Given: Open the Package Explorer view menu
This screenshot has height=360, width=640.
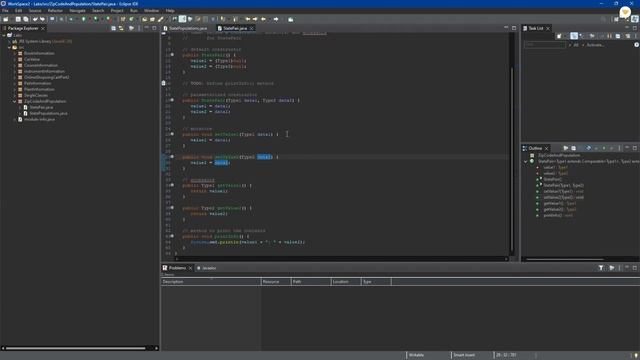Looking at the screenshot, I should pos(139,28).
